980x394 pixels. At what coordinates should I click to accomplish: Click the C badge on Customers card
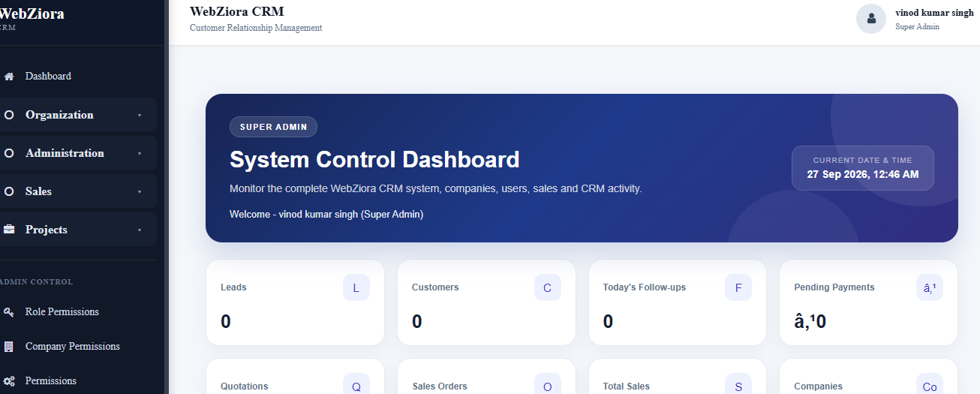pos(548,288)
